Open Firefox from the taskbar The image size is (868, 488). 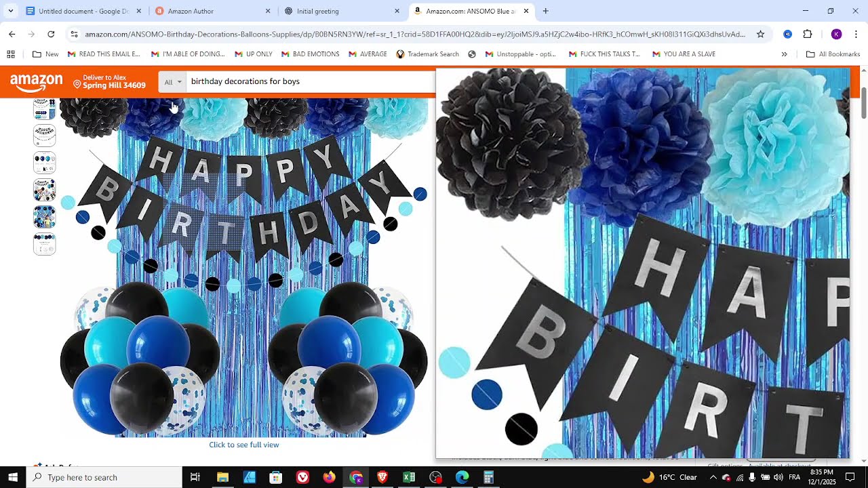coord(329,477)
